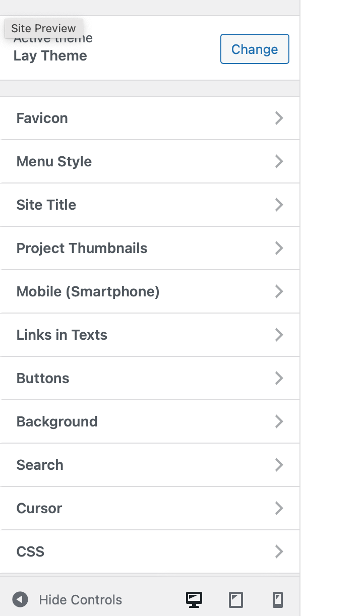Click the Cursor section arrow icon
The width and height of the screenshot is (364, 616).
(x=279, y=508)
